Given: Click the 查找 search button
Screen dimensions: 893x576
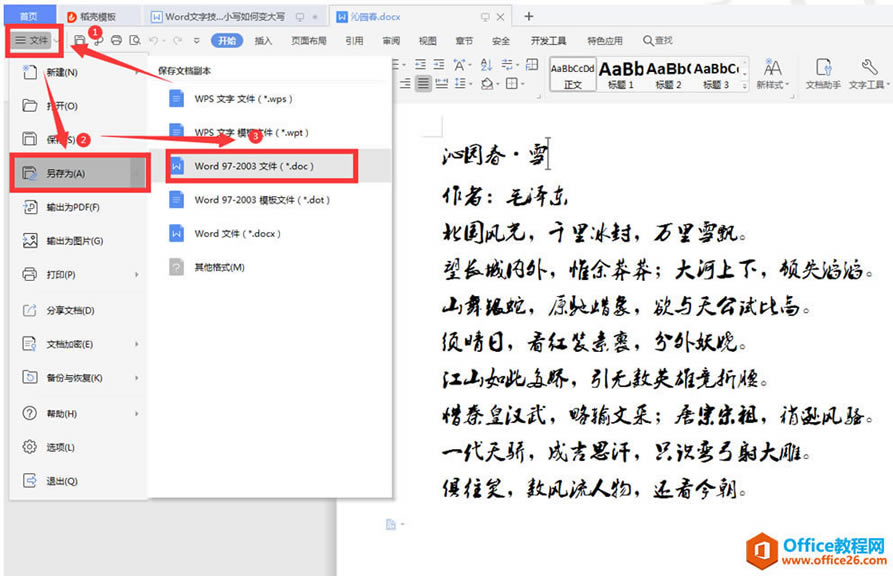Looking at the screenshot, I should pyautogui.click(x=658, y=40).
